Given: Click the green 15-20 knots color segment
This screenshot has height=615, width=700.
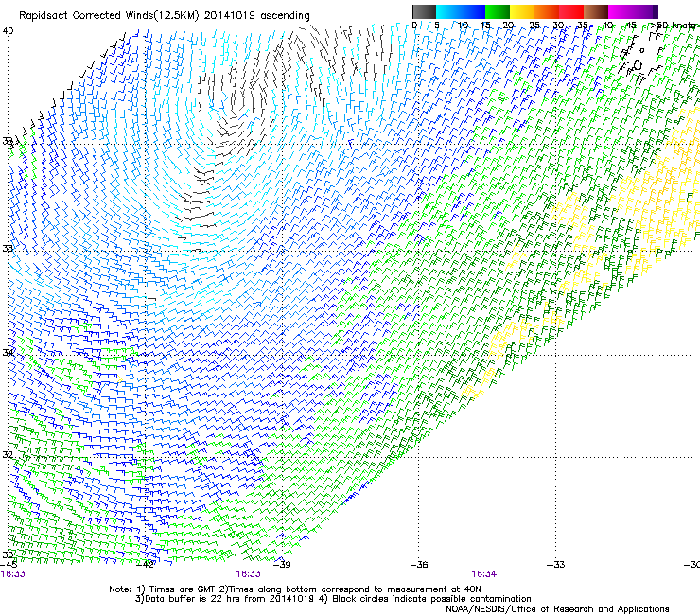Looking at the screenshot, I should pyautogui.click(x=498, y=11).
